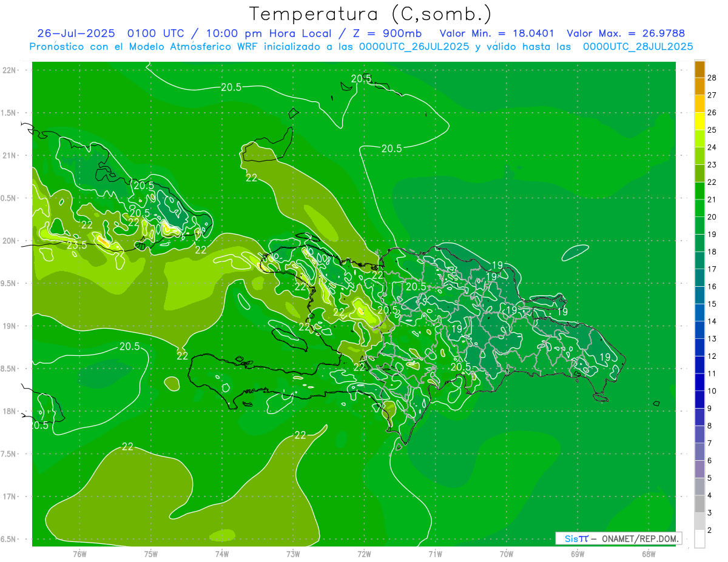Click the '18N' latitude axis label

[10, 411]
